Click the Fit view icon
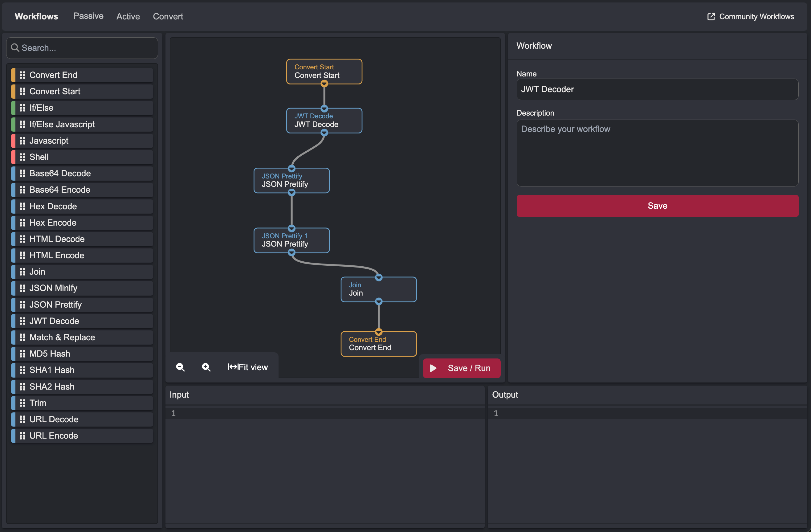This screenshot has width=811, height=532. [x=233, y=367]
